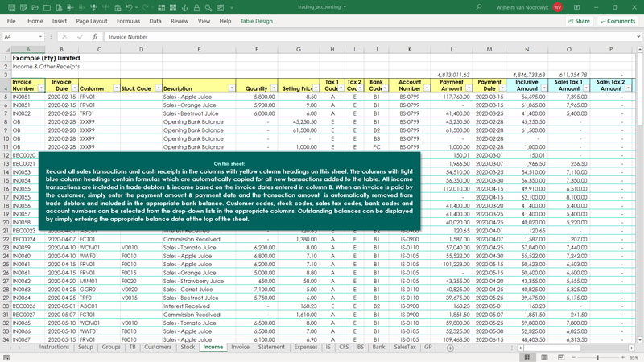This screenshot has height=362, width=644.
Task: Open the Home ribbon tab
Action: [x=35, y=21]
